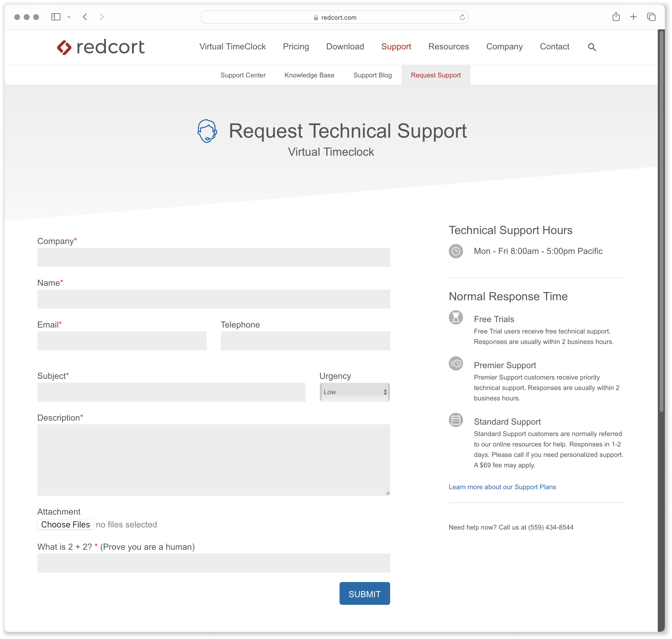672x639 pixels.
Task: Click the headset support agent icon
Action: point(207,131)
